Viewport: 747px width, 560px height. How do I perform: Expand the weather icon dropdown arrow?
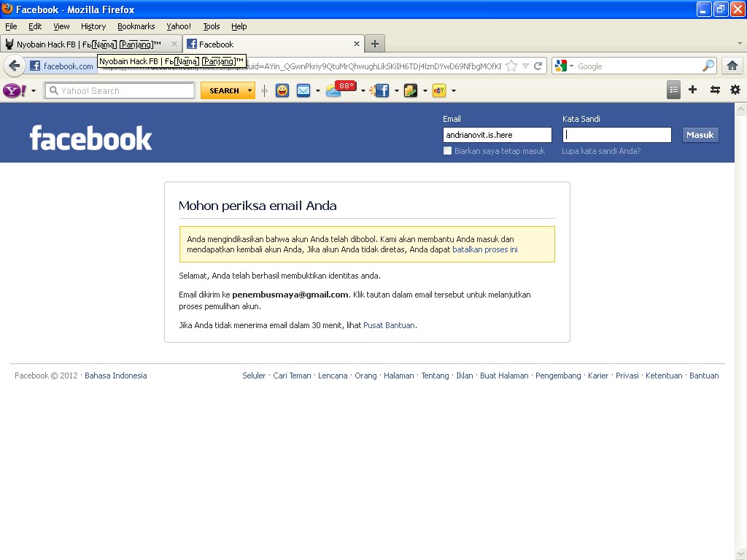[363, 91]
